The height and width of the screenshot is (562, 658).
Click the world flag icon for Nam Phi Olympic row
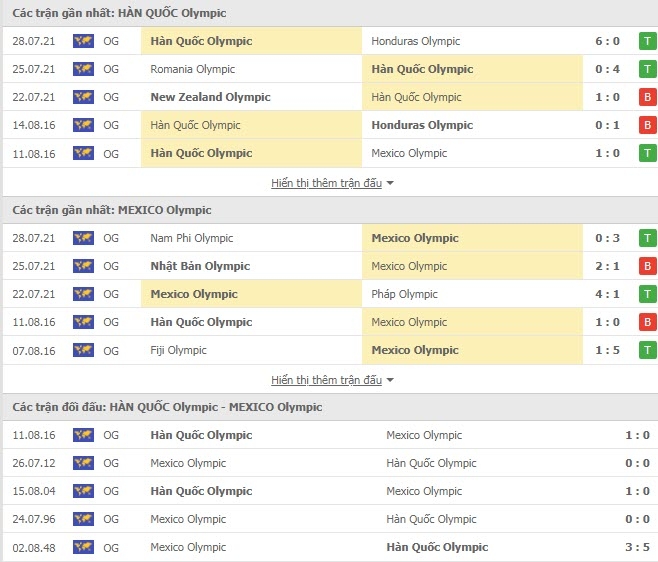pos(83,238)
